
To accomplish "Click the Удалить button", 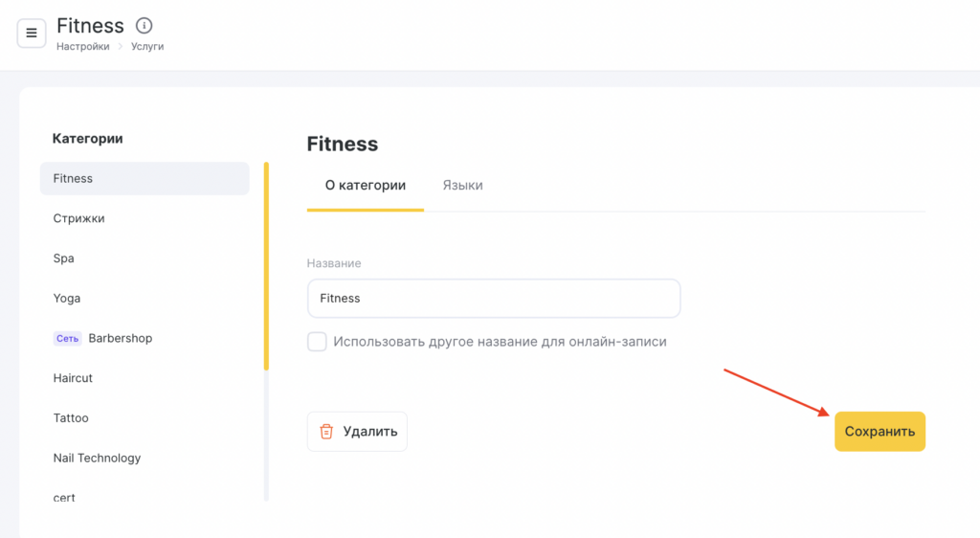I will [357, 432].
